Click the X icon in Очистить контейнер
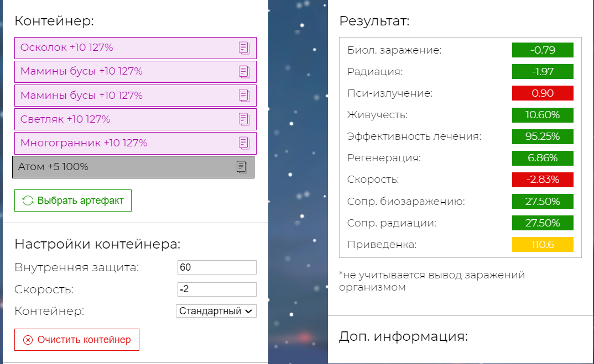Screen dimensions: 594x364 pyautogui.click(x=28, y=340)
